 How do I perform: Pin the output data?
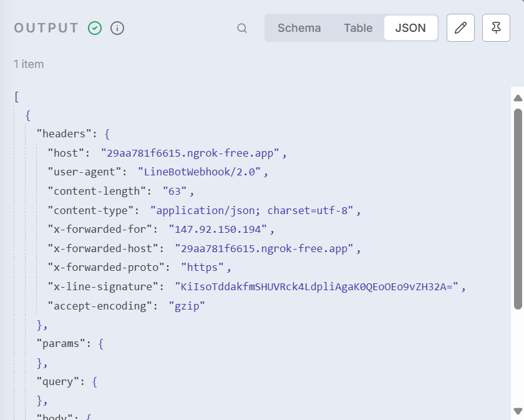[x=496, y=28]
